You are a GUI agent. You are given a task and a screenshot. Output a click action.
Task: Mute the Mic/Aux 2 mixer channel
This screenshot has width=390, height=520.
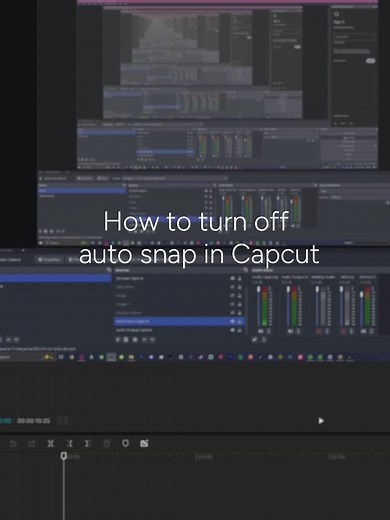(x=364, y=331)
